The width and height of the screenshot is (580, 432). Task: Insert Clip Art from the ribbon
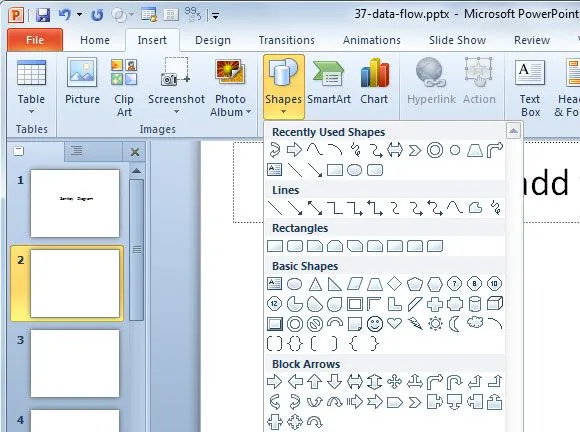point(124,87)
